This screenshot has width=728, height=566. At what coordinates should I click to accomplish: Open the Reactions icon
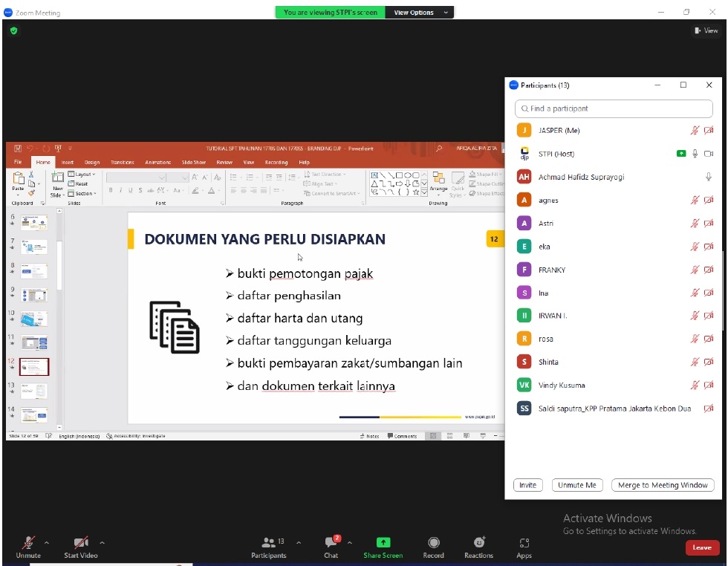[x=478, y=543]
